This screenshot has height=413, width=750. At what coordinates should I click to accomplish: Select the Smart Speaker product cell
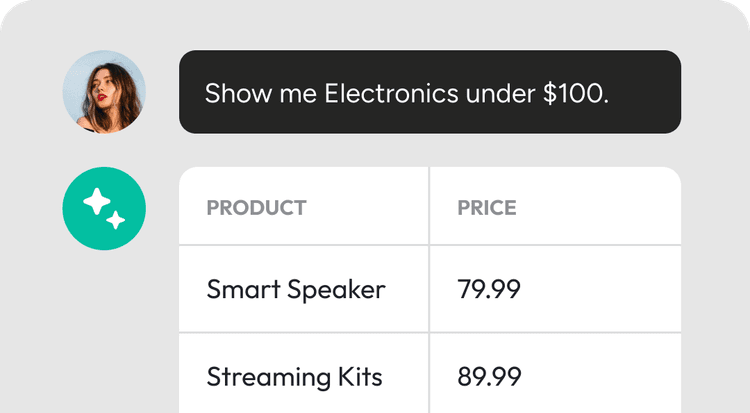pos(304,289)
